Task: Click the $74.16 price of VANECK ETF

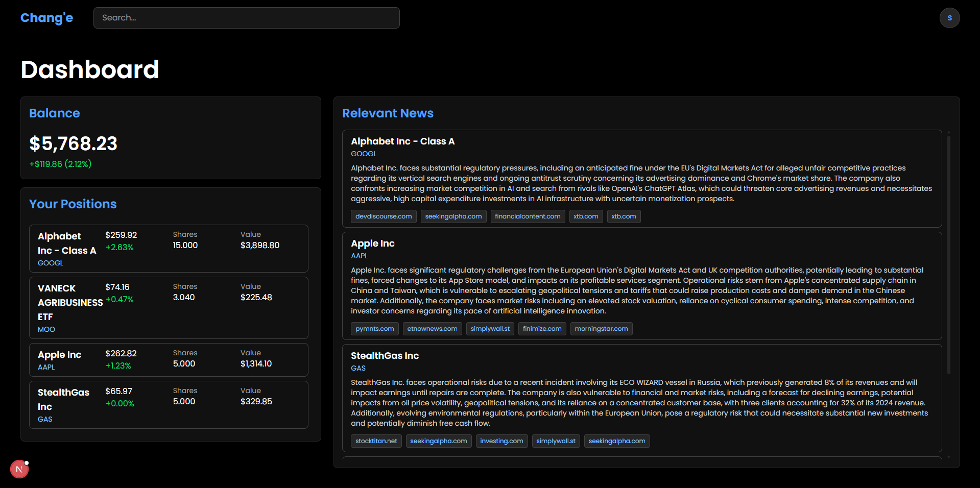Action: [117, 287]
